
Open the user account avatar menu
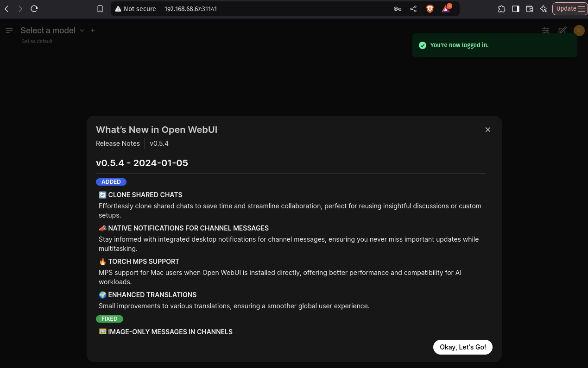click(x=579, y=30)
